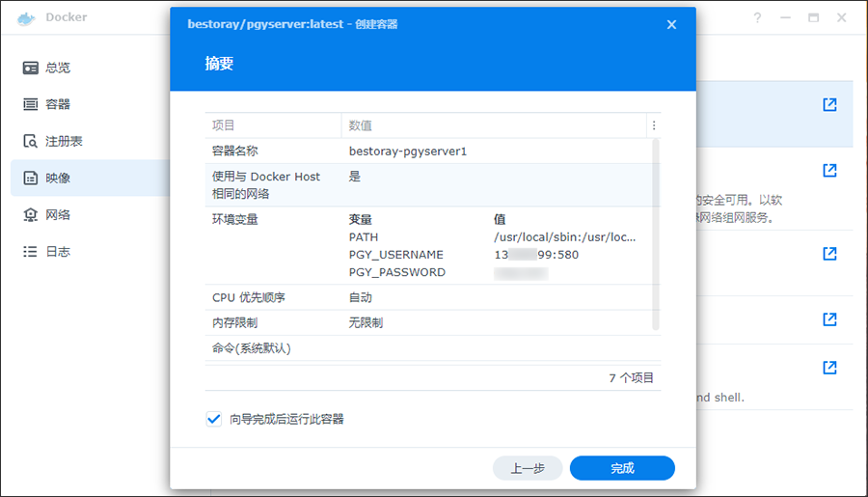Click the bestoray-pgyserver1 container name value
The image size is (868, 497).
408,152
